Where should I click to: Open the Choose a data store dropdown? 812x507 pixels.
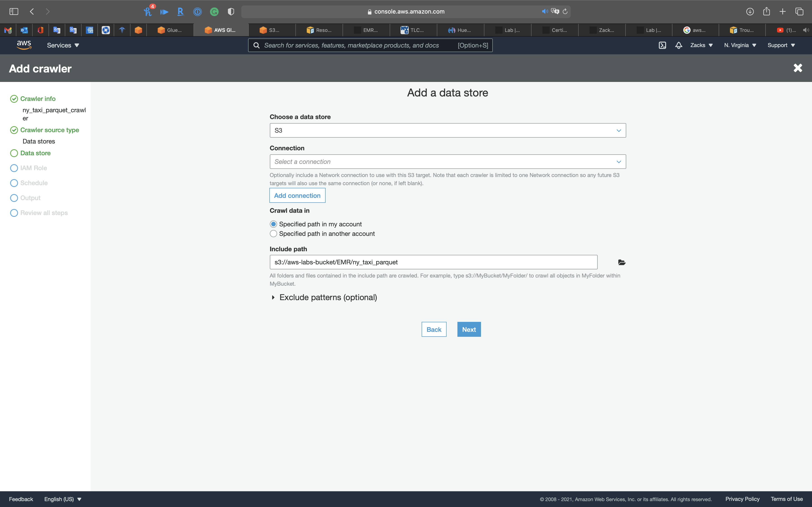[x=448, y=130]
